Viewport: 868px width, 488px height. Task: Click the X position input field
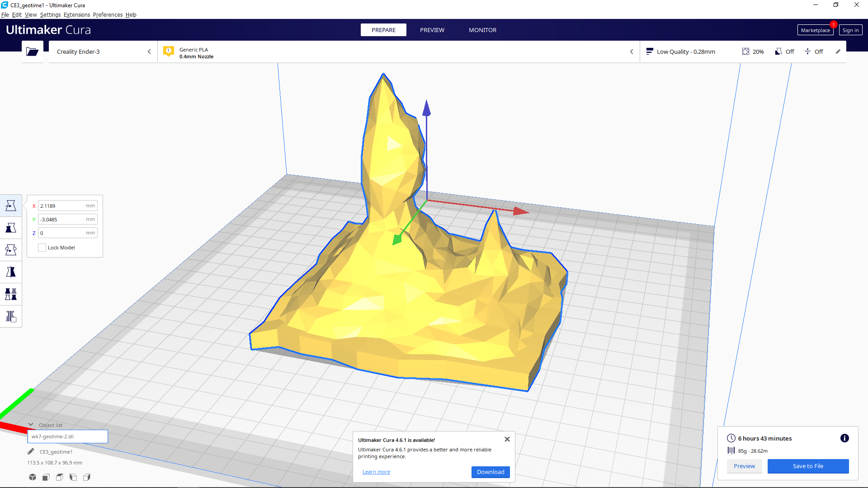tap(67, 206)
